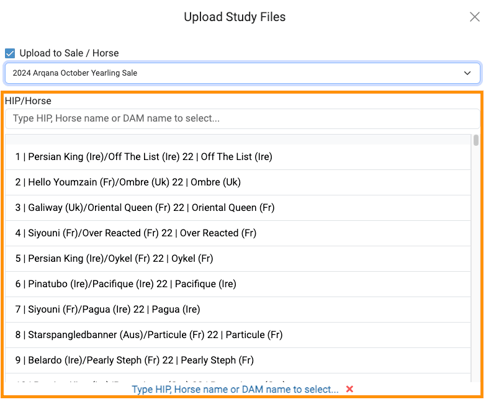This screenshot has width=486, height=420.
Task: Focus the HIP/Horse search input field
Action: 243,118
